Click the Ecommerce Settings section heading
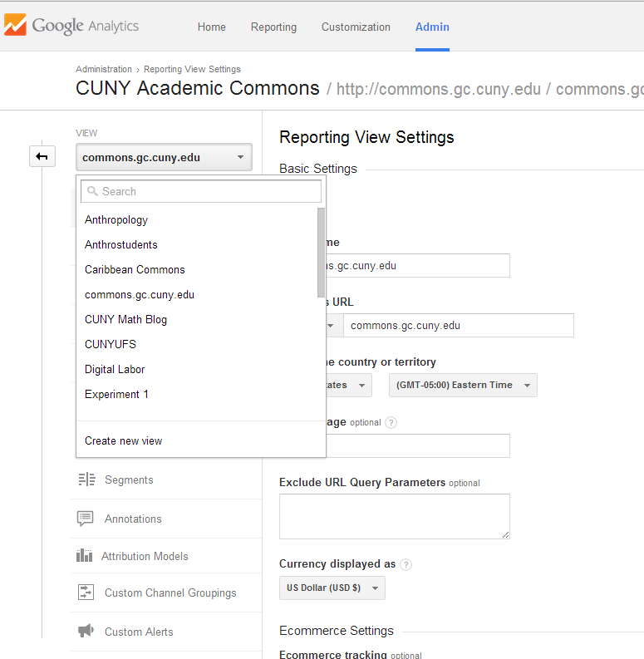This screenshot has width=644, height=659. point(337,631)
